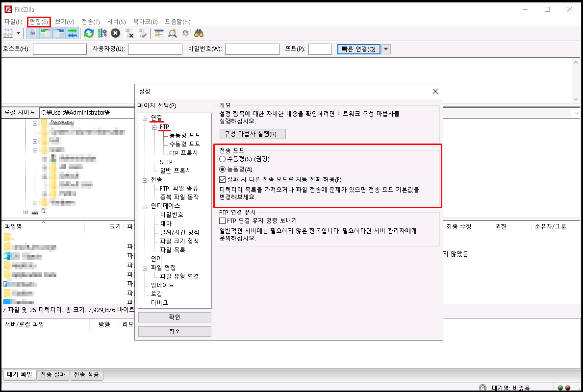Open the directory listing filters icon
Screen dimensions: 583x392
pyautogui.click(x=159, y=33)
